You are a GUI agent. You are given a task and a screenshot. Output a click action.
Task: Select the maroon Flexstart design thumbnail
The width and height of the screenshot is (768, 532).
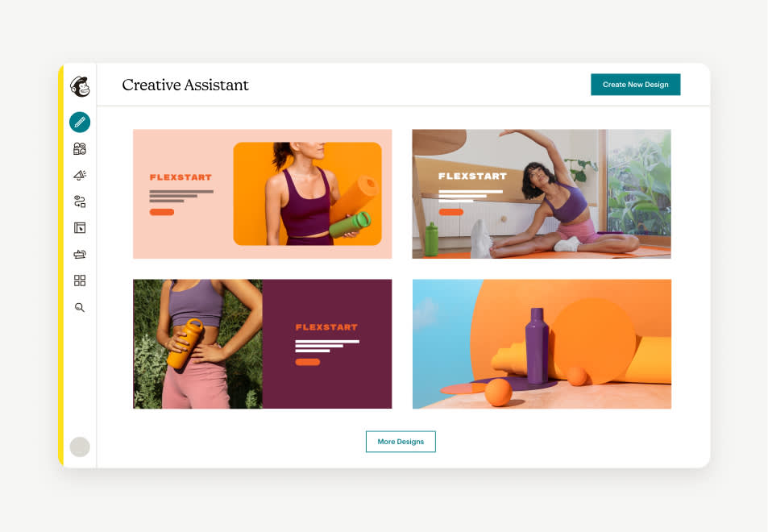pyautogui.click(x=263, y=344)
